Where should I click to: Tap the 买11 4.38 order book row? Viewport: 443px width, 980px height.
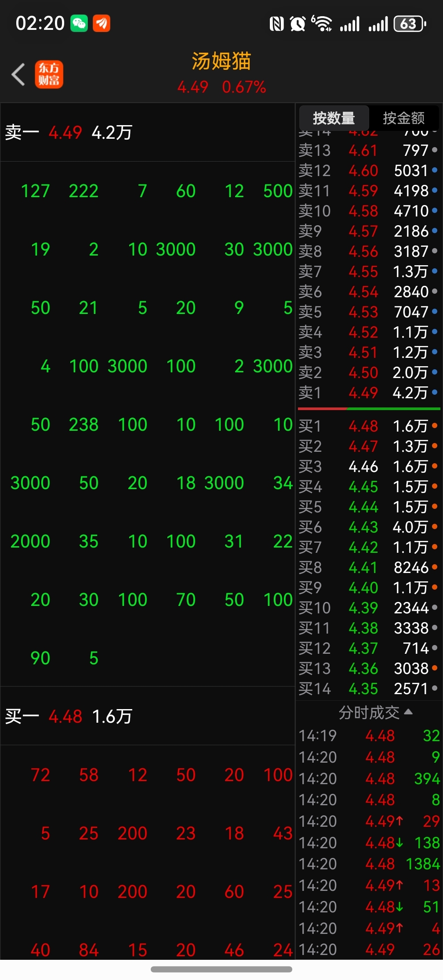point(369,628)
